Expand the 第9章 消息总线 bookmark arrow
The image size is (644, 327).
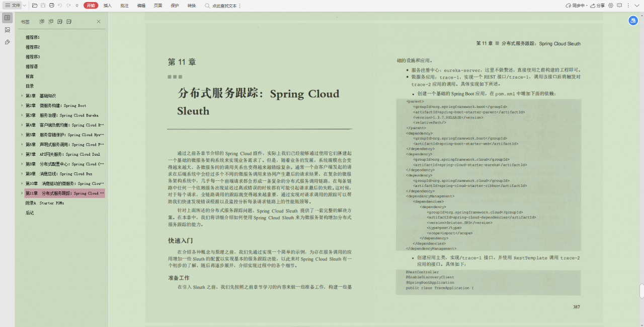point(22,174)
